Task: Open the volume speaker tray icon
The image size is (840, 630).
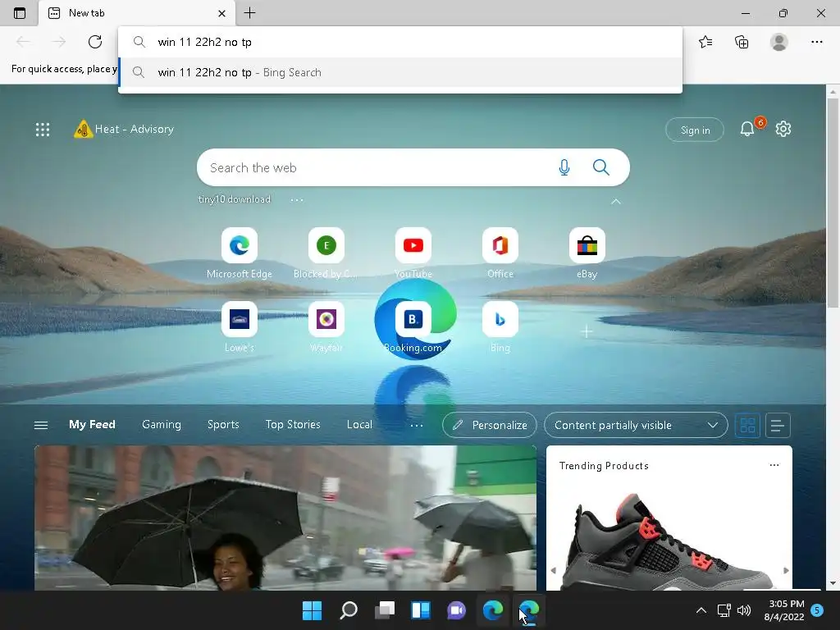Action: point(744,610)
